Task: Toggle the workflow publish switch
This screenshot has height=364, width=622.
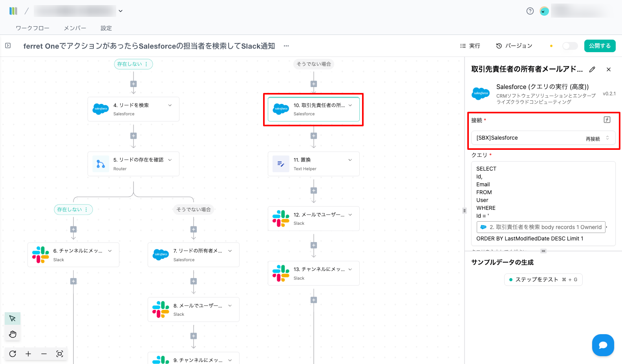Action: pyautogui.click(x=570, y=46)
